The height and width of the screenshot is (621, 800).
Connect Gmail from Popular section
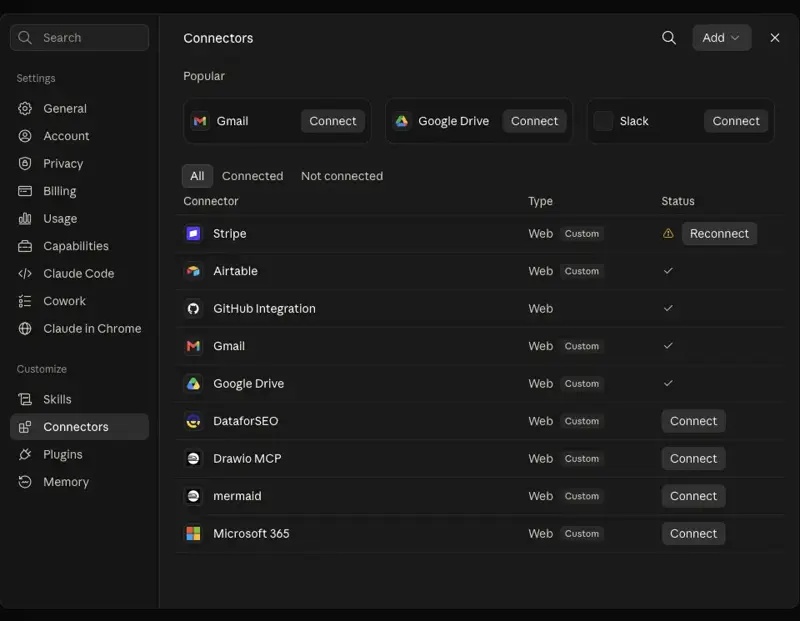(333, 121)
